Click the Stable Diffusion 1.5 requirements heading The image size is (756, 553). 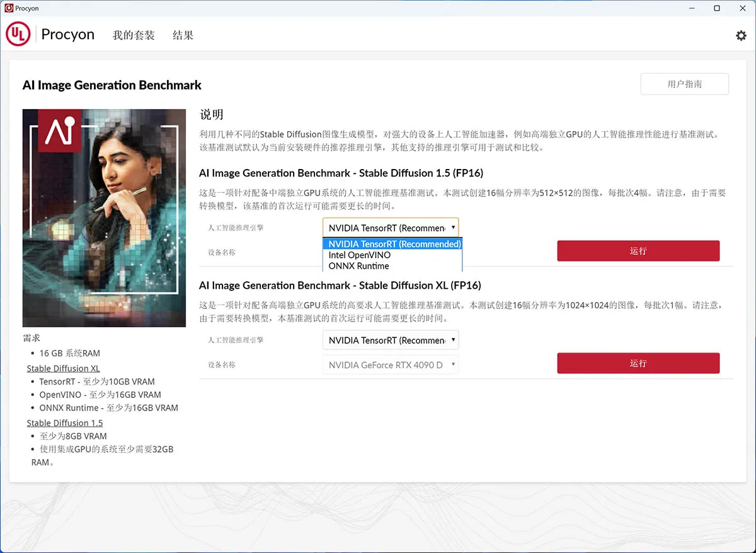coord(65,423)
